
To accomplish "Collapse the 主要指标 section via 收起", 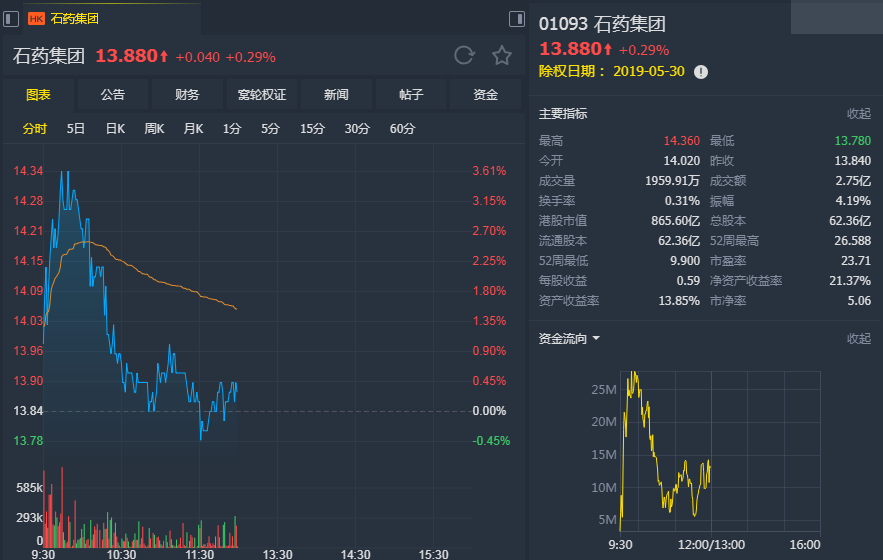I will (859, 114).
